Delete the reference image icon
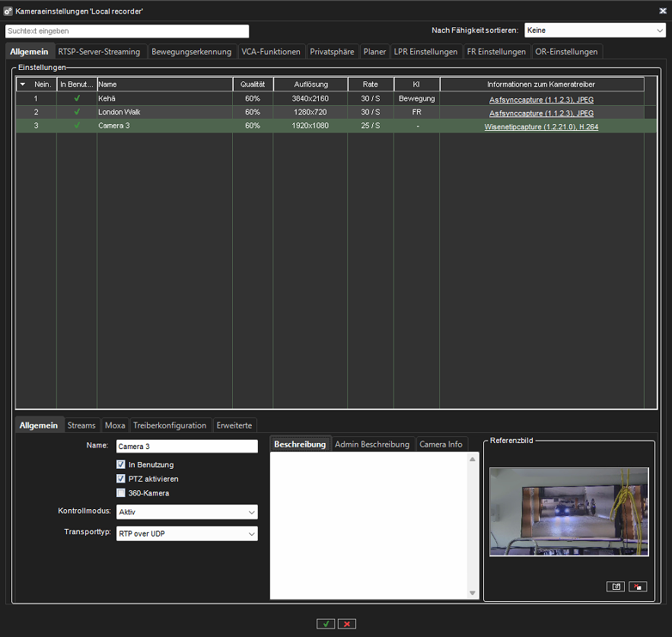This screenshot has height=637, width=672. (638, 587)
